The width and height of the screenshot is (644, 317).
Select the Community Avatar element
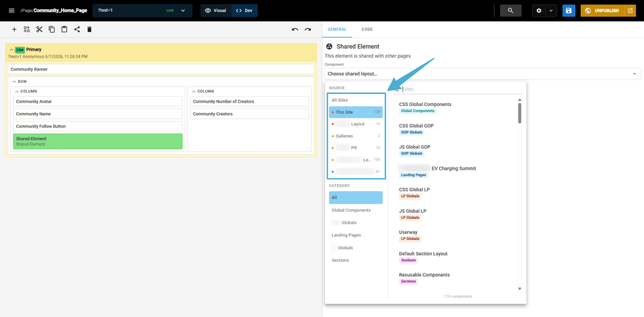98,101
